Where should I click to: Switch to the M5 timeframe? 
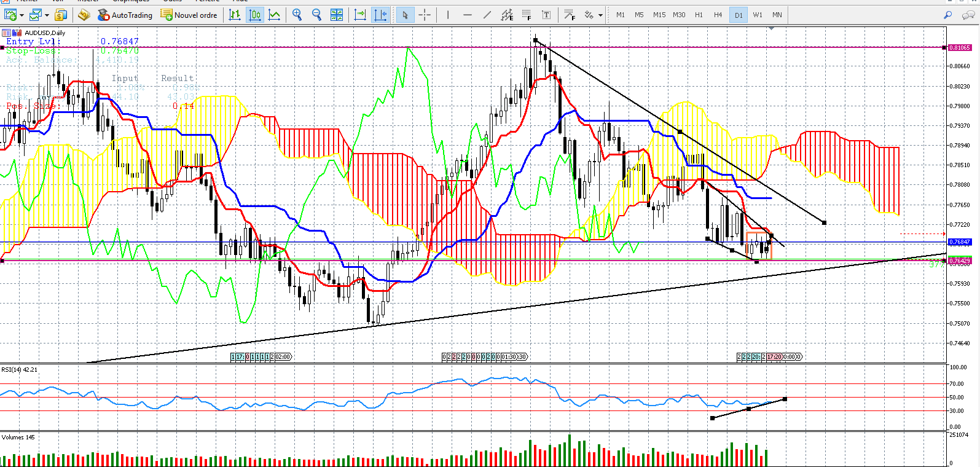click(x=640, y=15)
